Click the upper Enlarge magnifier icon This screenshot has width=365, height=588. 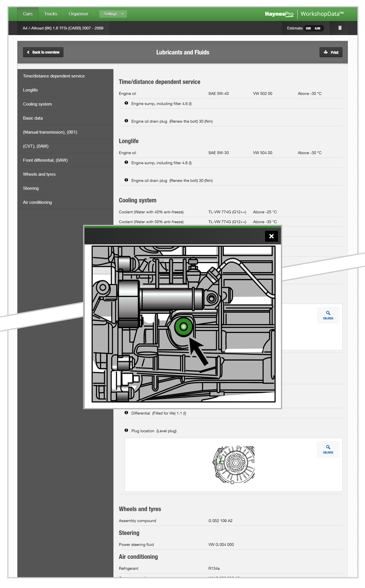[328, 315]
